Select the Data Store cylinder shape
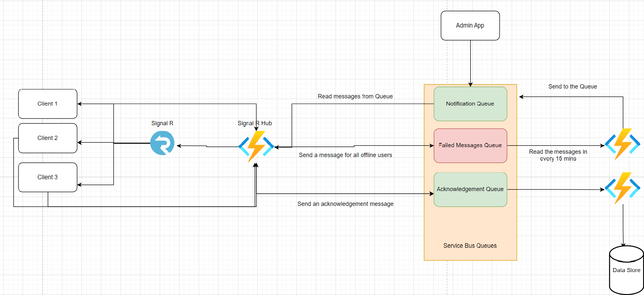 pos(626,270)
